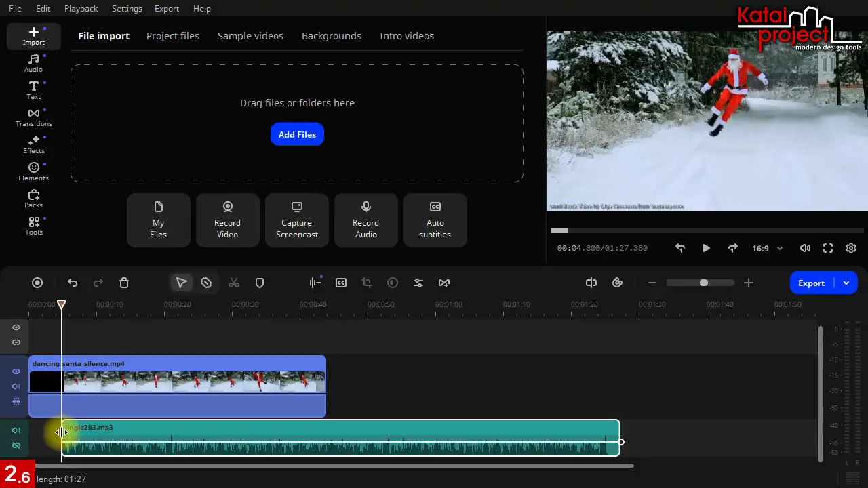The width and height of the screenshot is (868, 488).
Task: Mute the jingle203.mp3 audio track
Action: tap(16, 430)
